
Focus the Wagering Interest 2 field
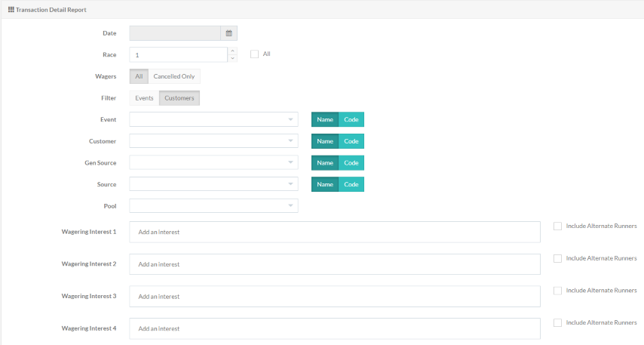click(x=335, y=264)
